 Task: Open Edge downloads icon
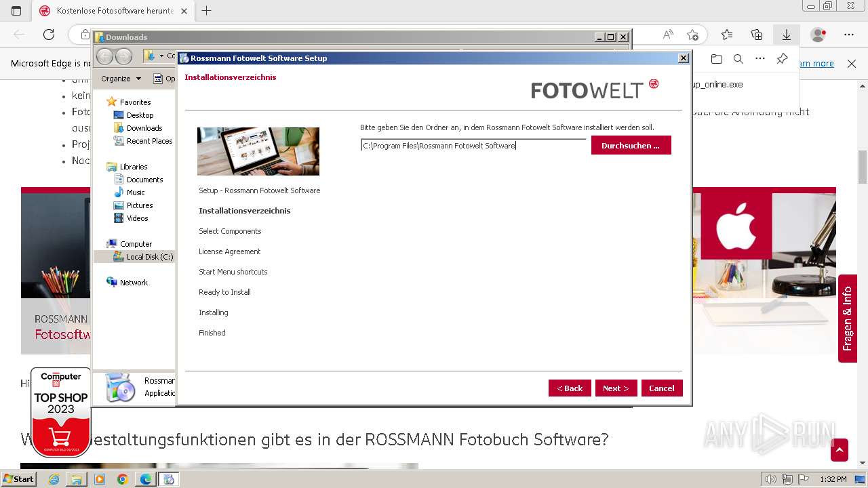787,35
